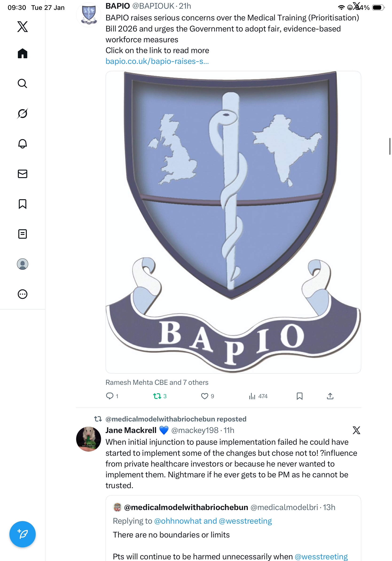The height and width of the screenshot is (561, 392).
Task: Expand the More options menu
Action: tap(23, 294)
